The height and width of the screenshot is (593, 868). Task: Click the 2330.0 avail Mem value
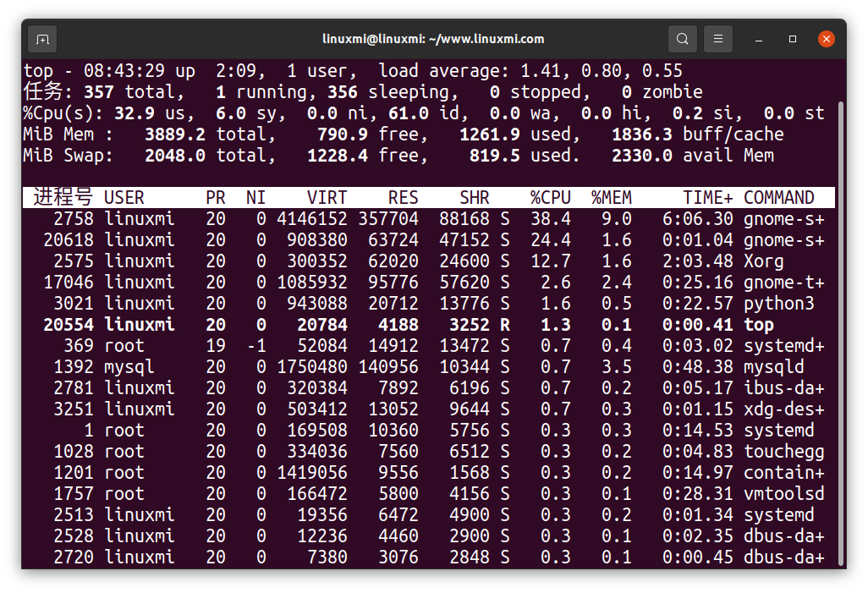641,156
